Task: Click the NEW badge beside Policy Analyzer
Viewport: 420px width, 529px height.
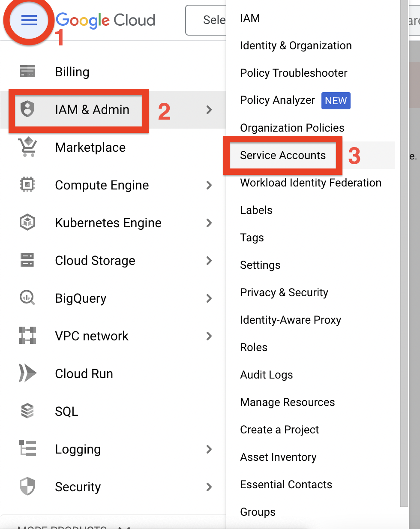Action: [x=336, y=101]
